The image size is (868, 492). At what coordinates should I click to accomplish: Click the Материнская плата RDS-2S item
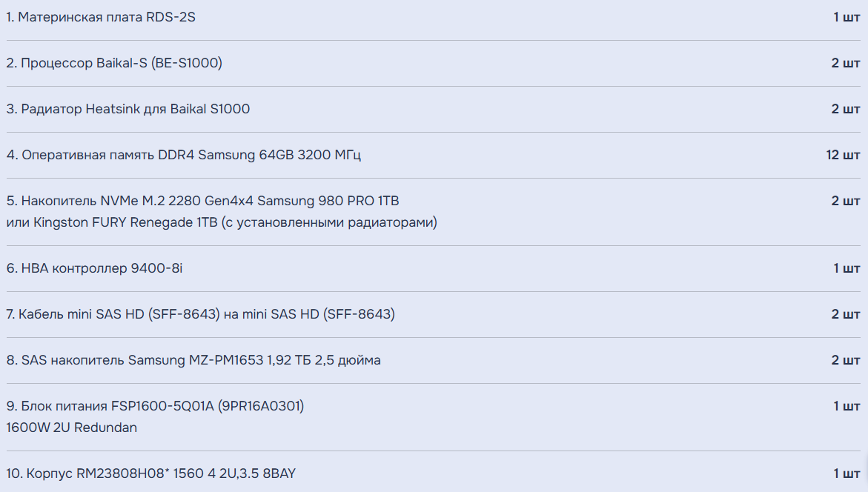click(101, 17)
